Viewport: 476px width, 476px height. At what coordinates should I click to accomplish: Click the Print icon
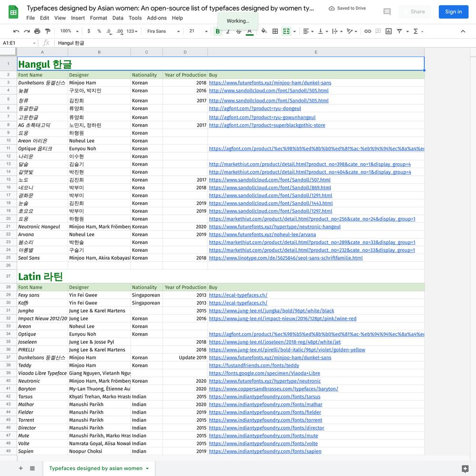(37, 31)
